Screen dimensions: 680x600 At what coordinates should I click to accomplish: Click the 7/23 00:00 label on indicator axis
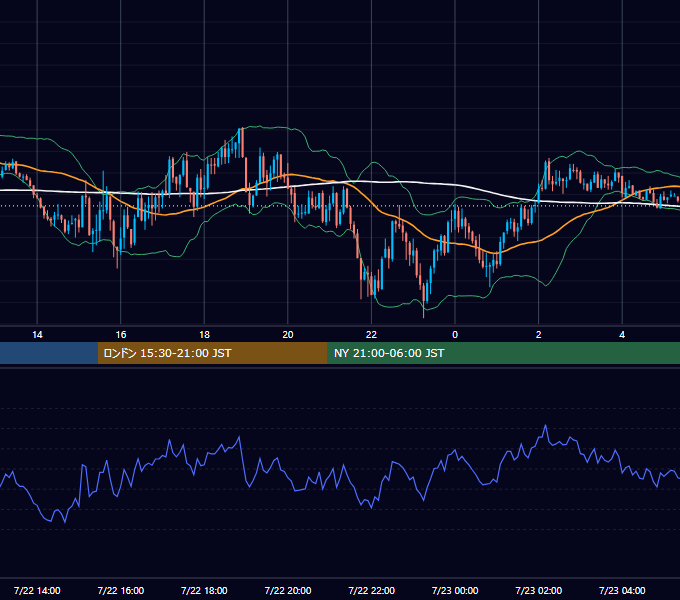pos(455,590)
